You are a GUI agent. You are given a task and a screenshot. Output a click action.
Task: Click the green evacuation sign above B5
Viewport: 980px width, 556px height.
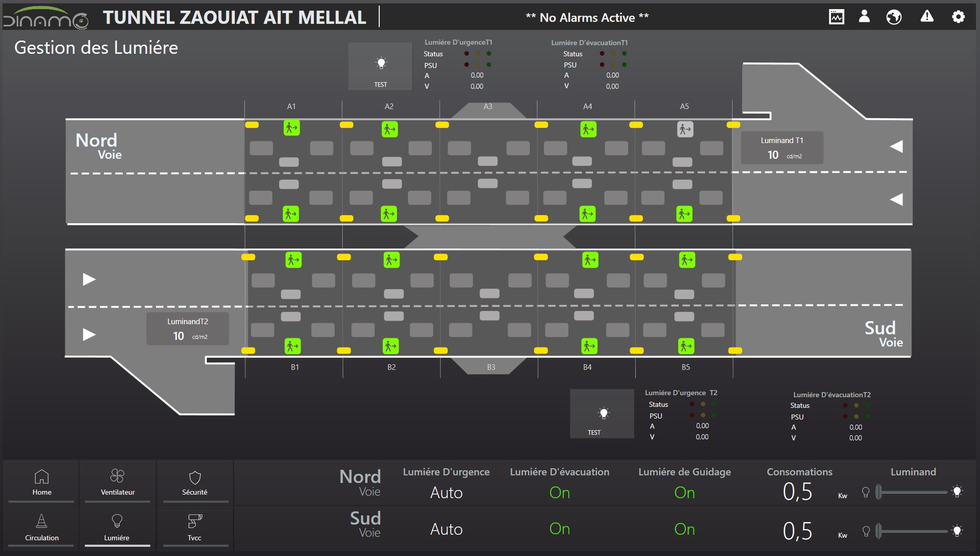click(686, 346)
